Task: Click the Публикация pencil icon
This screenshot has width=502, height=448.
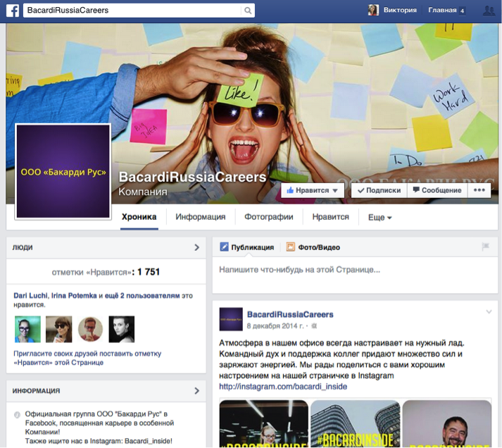Action: point(224,247)
